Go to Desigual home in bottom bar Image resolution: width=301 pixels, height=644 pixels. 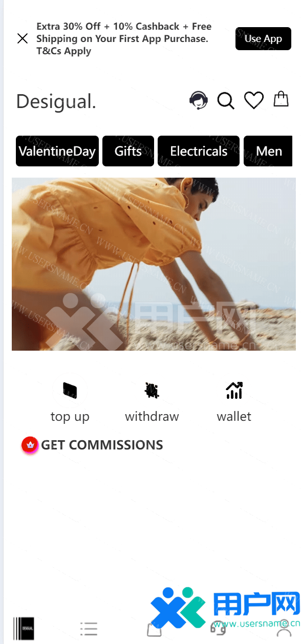pos(24,629)
